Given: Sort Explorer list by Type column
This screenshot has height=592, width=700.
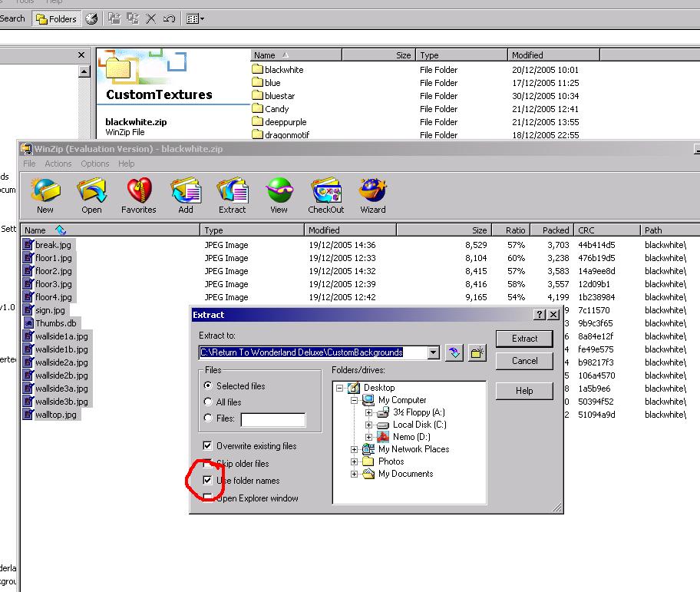Looking at the screenshot, I should coord(461,55).
